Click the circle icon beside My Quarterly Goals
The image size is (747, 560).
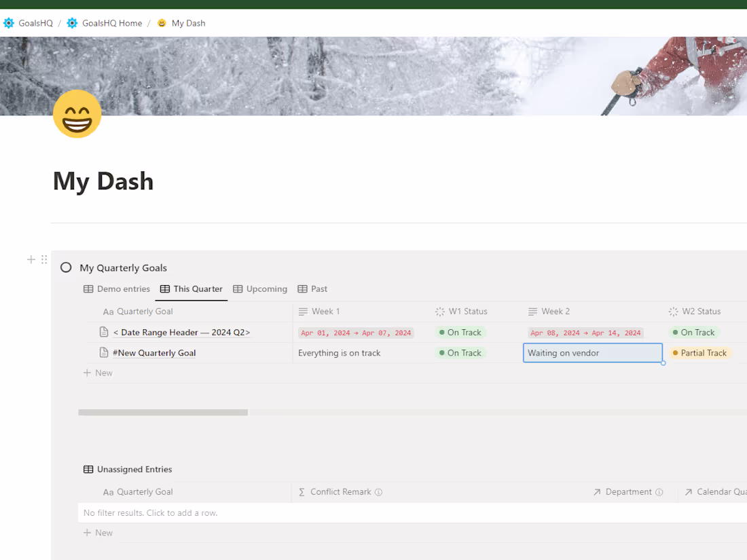click(x=66, y=267)
